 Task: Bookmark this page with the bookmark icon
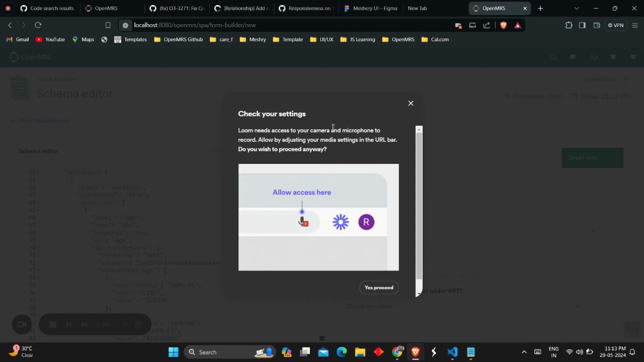108,25
